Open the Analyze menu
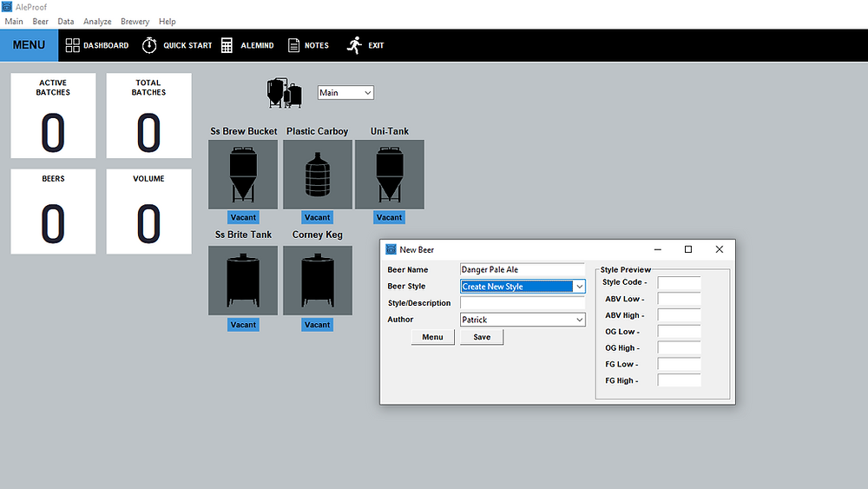Image resolution: width=868 pixels, height=489 pixels. [x=97, y=22]
